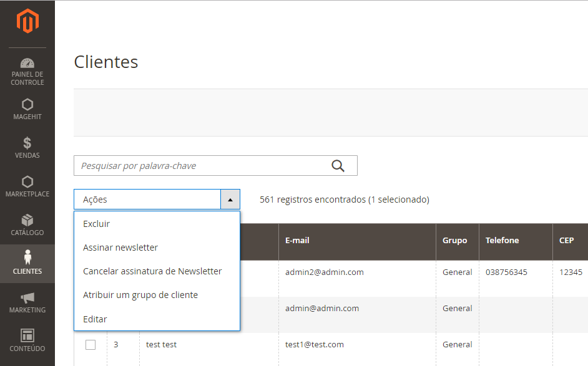The height and width of the screenshot is (366, 588).
Task: Sort by the CEP column header
Action: click(x=571, y=242)
